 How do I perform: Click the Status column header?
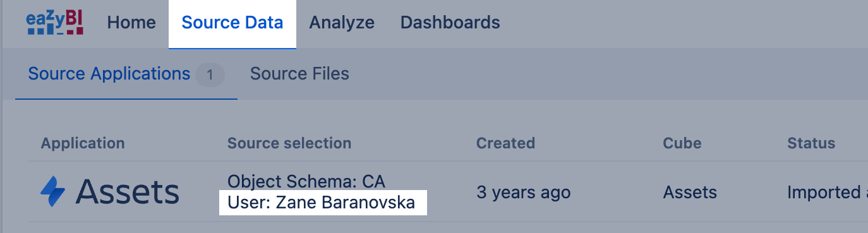click(x=811, y=143)
